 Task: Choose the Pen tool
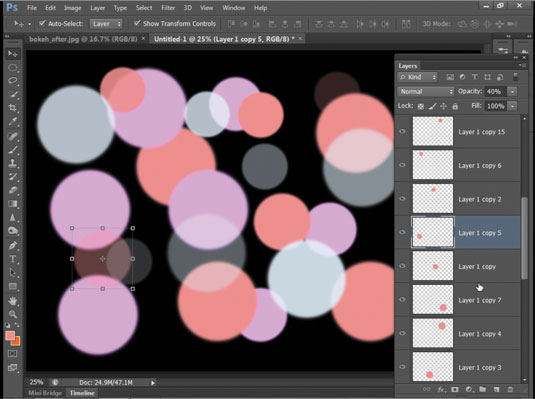13,245
